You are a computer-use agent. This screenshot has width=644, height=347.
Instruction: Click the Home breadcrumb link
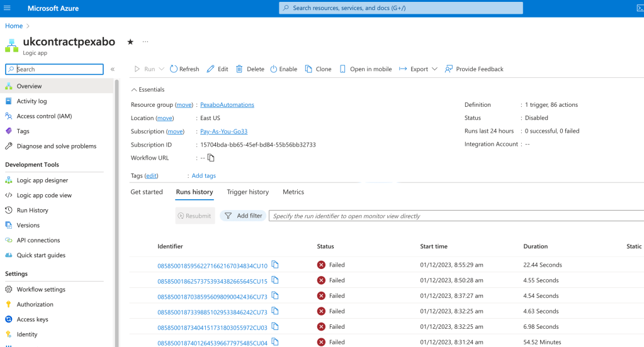(14, 26)
